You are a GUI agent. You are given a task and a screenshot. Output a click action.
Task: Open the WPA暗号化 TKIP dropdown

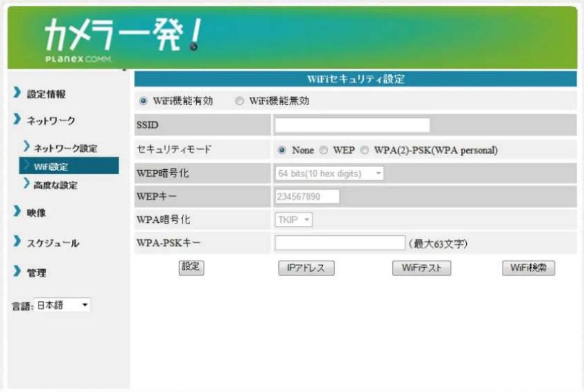(293, 219)
